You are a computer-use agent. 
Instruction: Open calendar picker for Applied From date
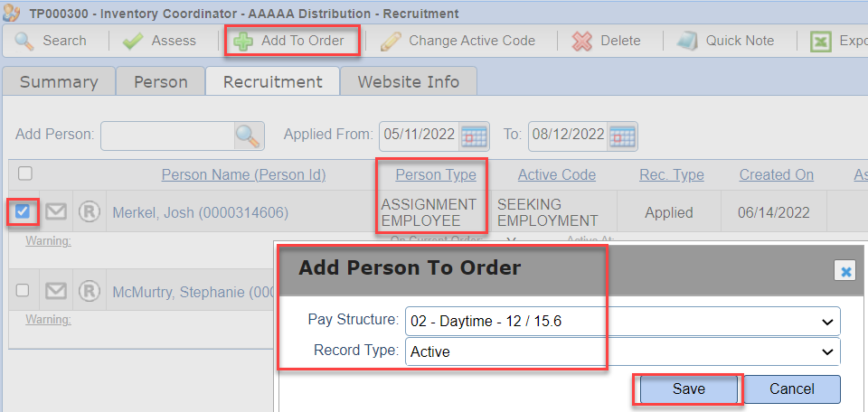474,136
